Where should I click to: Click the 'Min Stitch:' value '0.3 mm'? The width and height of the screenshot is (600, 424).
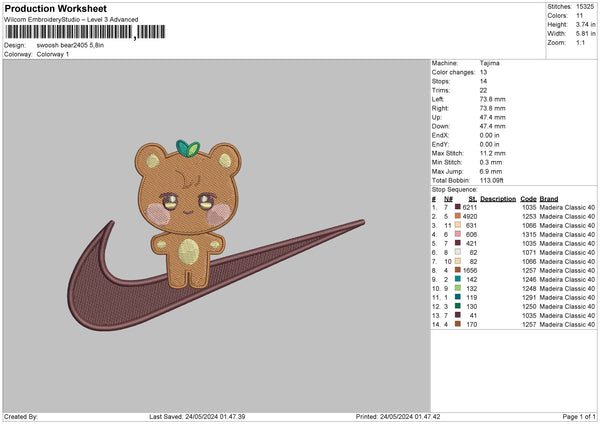pyautogui.click(x=491, y=162)
